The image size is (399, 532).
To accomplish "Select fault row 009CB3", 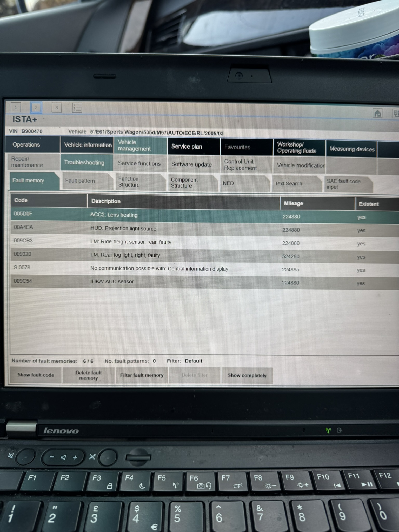I will click(205, 242).
